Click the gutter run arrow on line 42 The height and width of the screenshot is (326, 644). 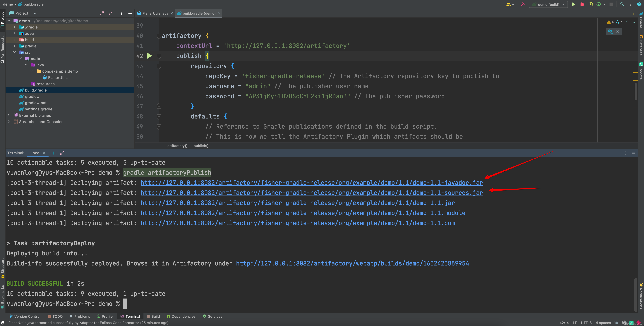tap(149, 56)
